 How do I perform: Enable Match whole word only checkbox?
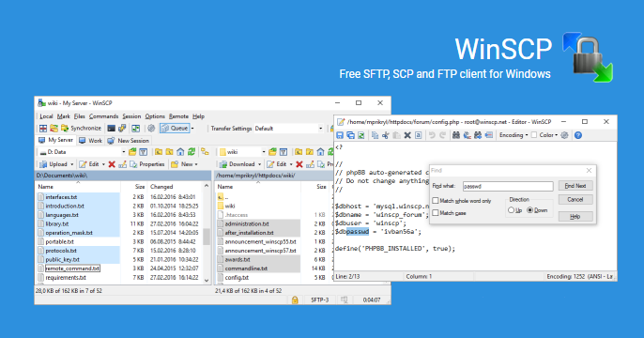point(436,200)
